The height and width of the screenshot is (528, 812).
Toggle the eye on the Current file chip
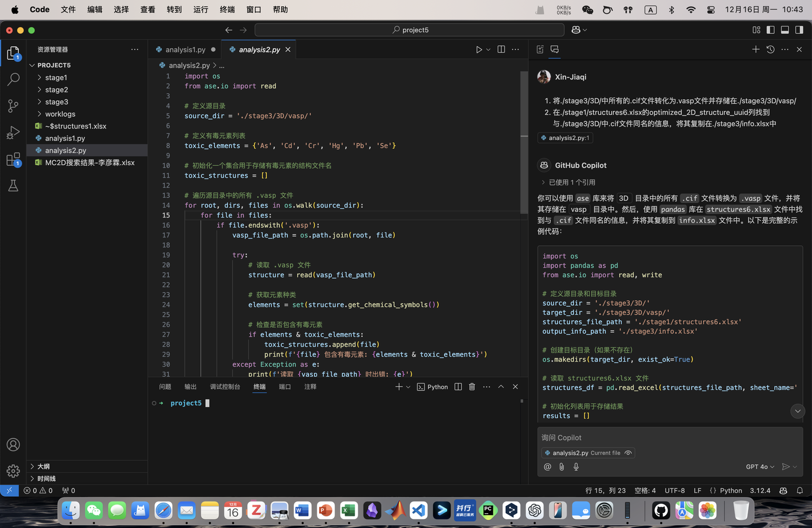tap(627, 452)
